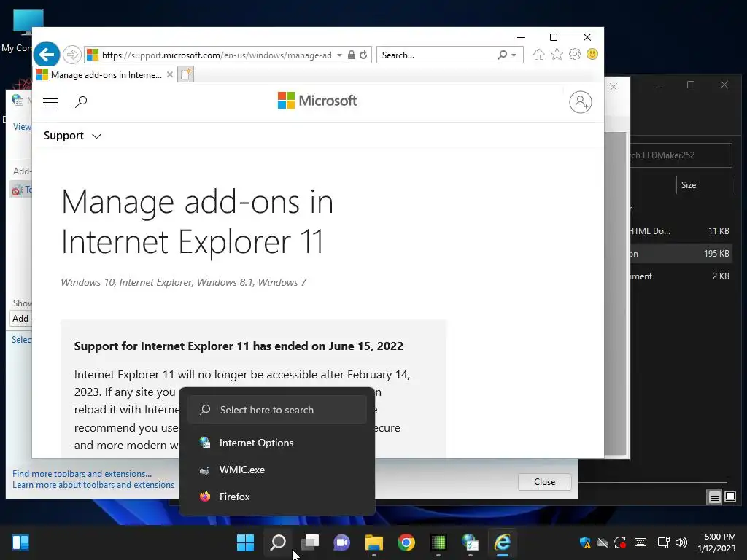The width and height of the screenshot is (747, 560).
Task: Click the magnifier in IE search box
Action: (x=503, y=55)
